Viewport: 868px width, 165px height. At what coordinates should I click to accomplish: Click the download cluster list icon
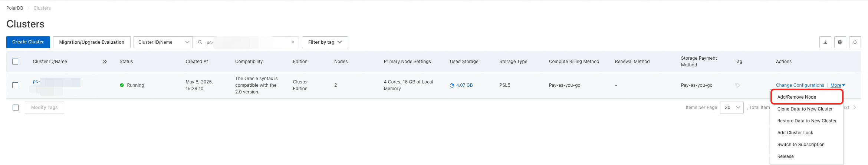coord(825,42)
